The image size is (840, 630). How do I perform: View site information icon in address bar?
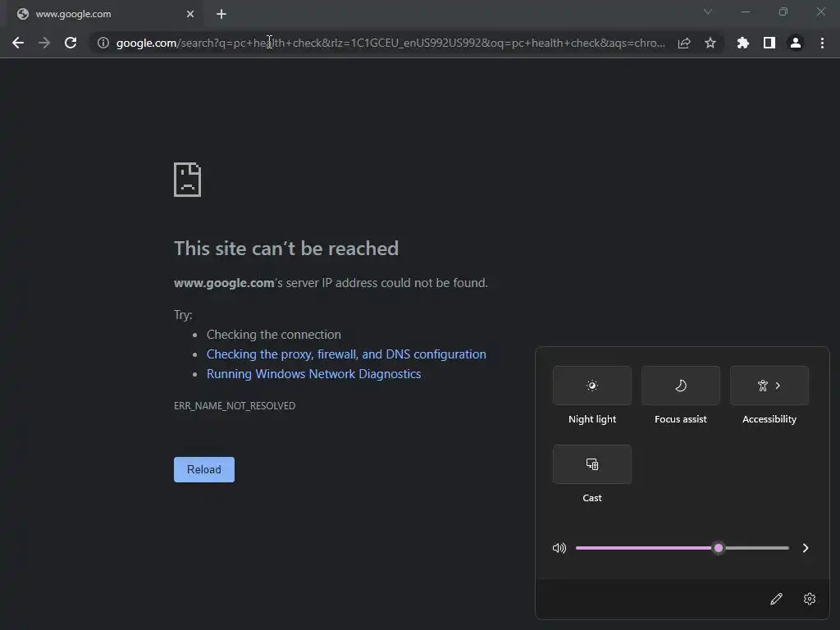[x=103, y=43]
